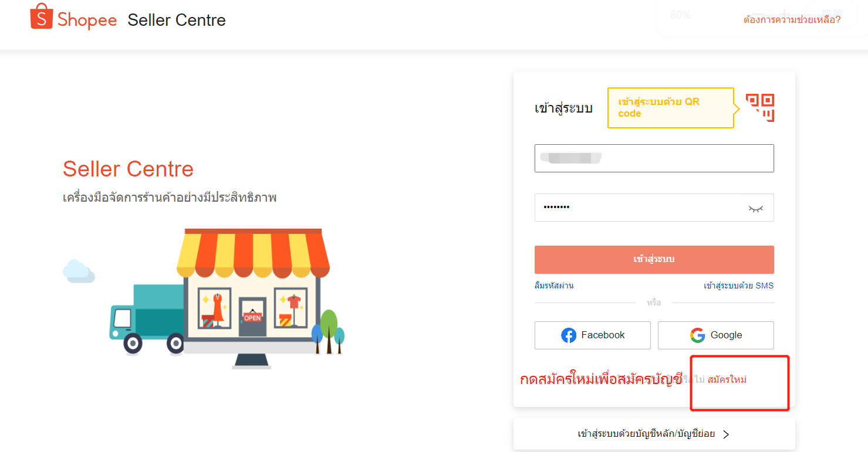The image size is (868, 452).
Task: Open the ต้องการความช่วยเหลือ? help link
Action: [x=792, y=19]
